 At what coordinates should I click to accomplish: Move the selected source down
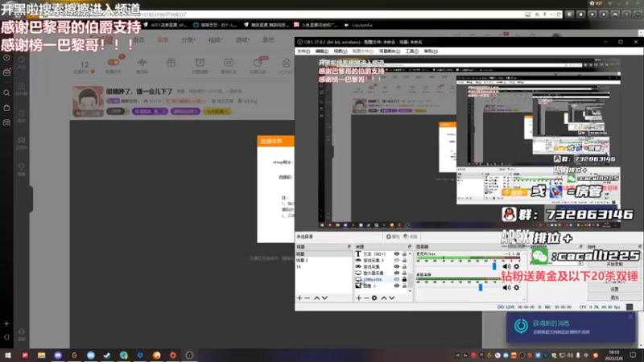click(392, 298)
